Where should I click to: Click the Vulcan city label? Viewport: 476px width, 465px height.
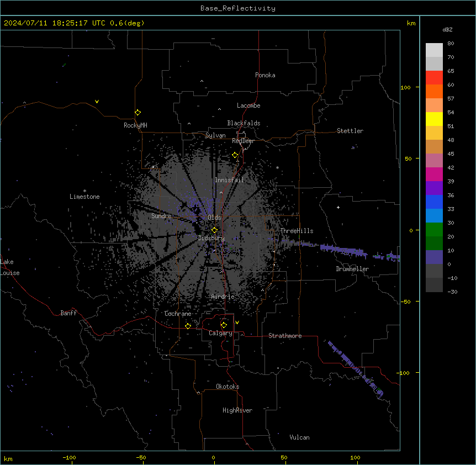click(300, 437)
